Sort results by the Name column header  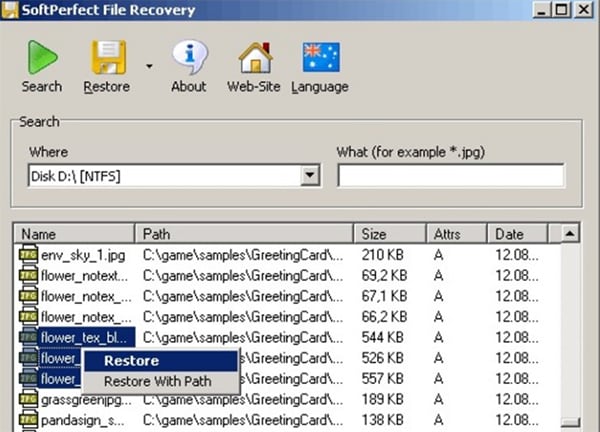point(74,234)
